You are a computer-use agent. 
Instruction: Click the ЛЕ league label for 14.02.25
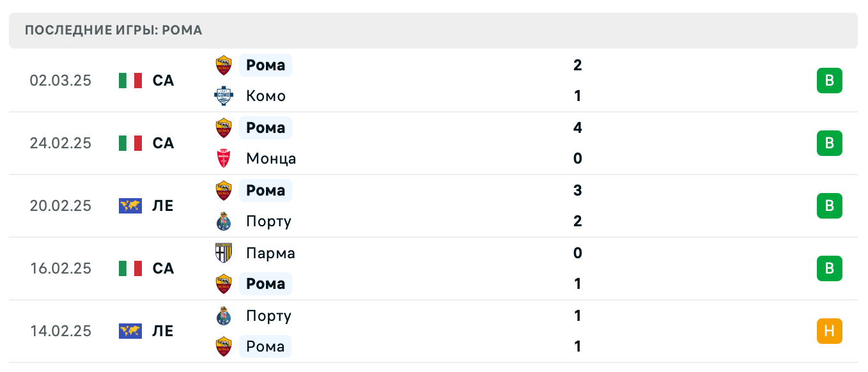(x=163, y=331)
